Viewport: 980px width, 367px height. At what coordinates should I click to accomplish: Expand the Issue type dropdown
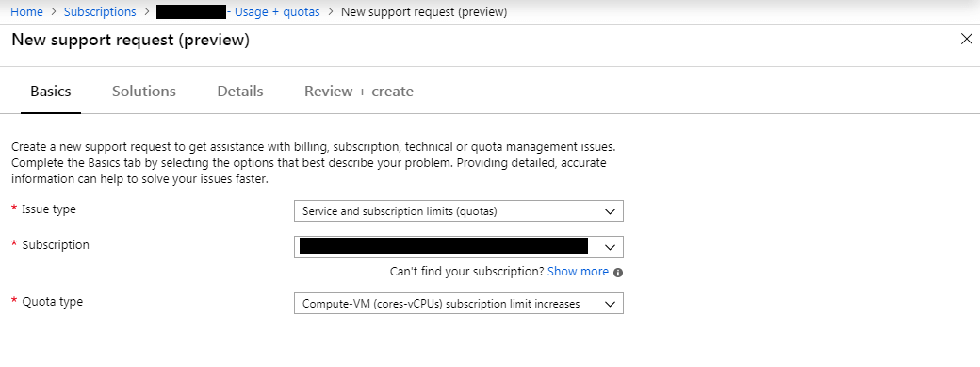pos(459,211)
